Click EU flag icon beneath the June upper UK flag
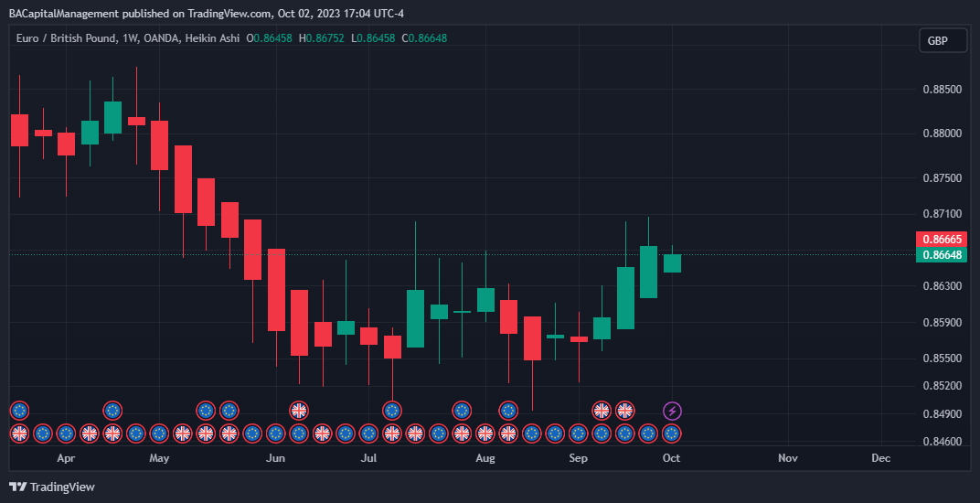 (x=299, y=433)
